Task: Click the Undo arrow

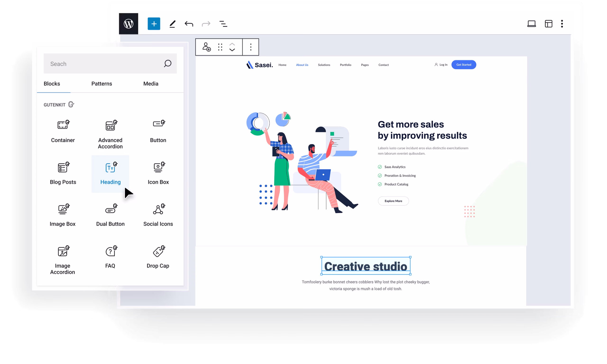Action: pyautogui.click(x=189, y=24)
